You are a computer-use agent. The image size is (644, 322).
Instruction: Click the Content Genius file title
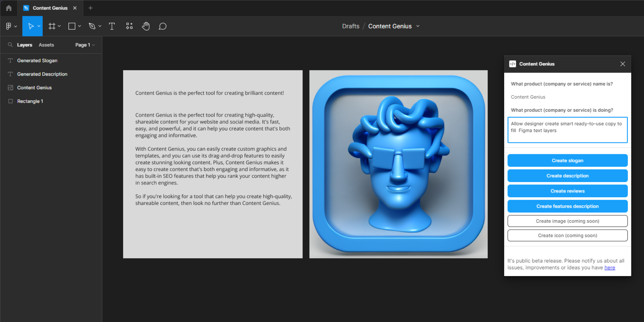[x=390, y=26]
